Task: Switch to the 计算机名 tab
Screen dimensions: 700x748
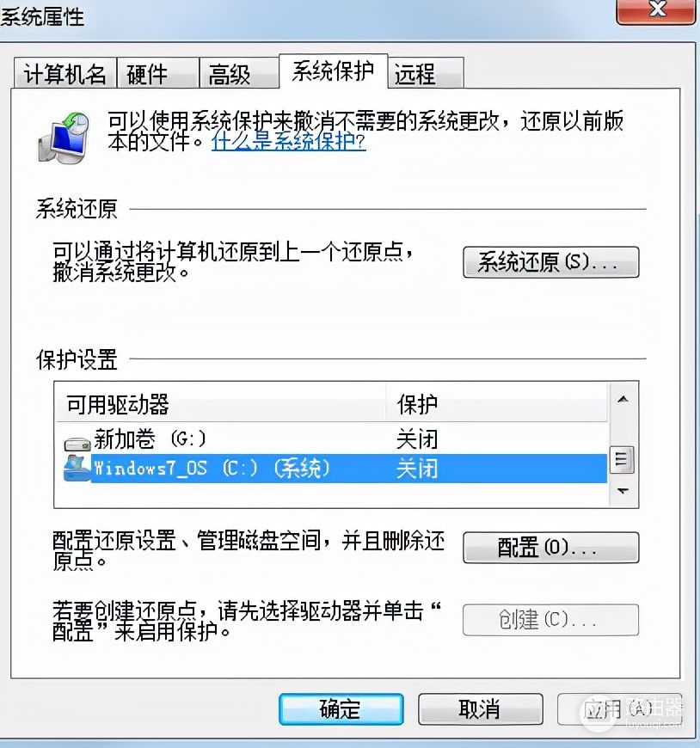Action: click(x=64, y=74)
